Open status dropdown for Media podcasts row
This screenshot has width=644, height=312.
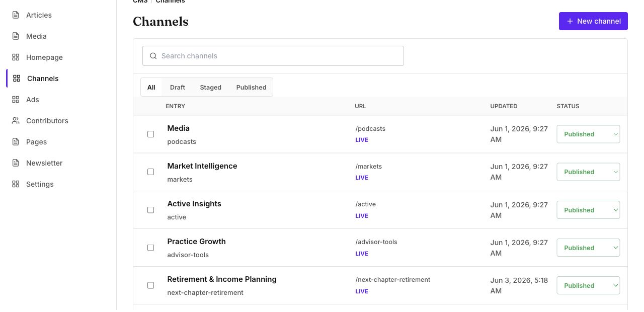point(588,134)
